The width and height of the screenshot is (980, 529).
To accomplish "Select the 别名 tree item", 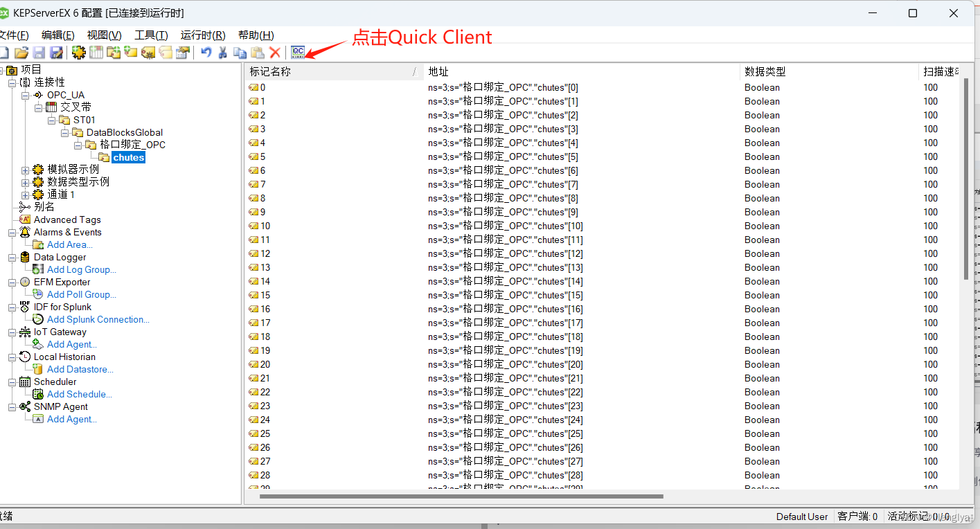I will [44, 207].
